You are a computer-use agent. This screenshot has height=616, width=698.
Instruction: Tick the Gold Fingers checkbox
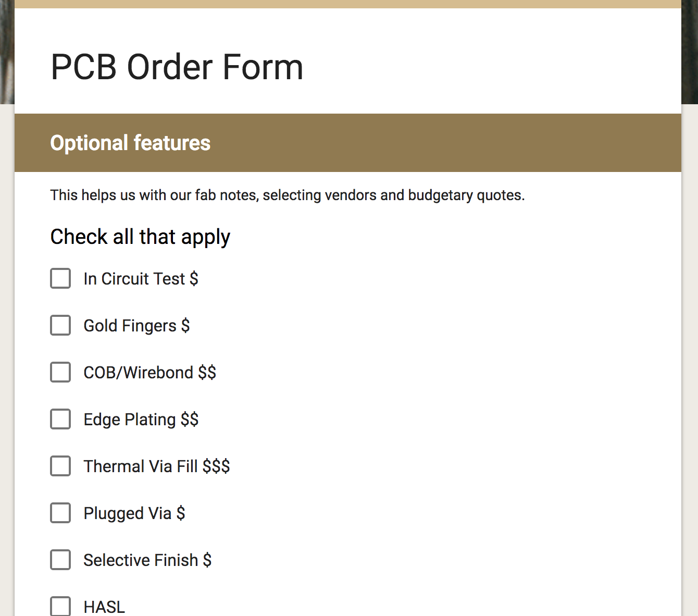point(60,325)
